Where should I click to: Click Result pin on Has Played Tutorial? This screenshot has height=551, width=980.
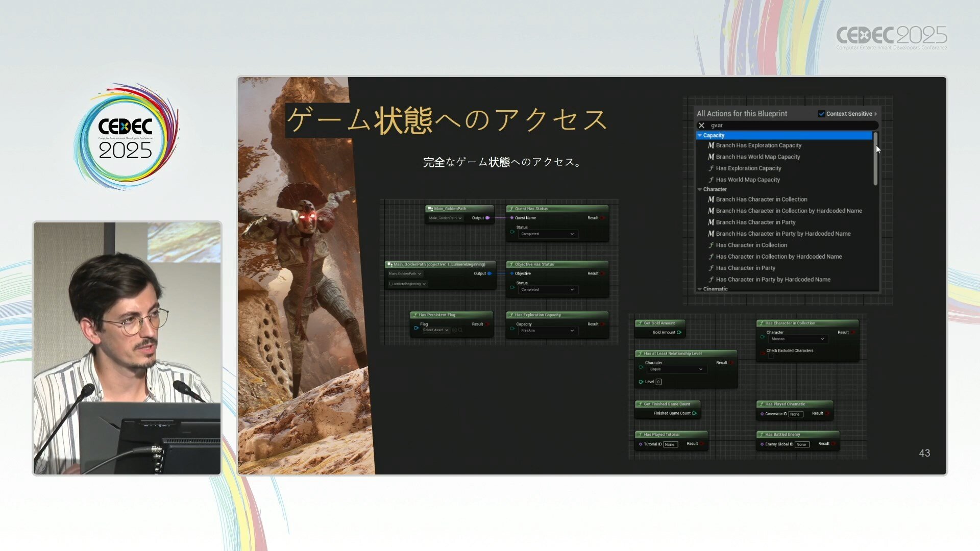click(x=702, y=444)
